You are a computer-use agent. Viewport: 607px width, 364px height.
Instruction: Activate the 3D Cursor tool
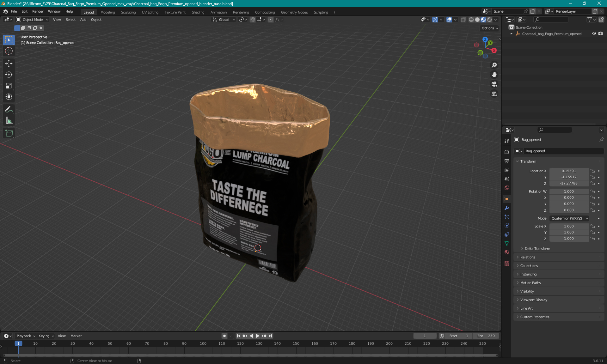click(x=9, y=51)
